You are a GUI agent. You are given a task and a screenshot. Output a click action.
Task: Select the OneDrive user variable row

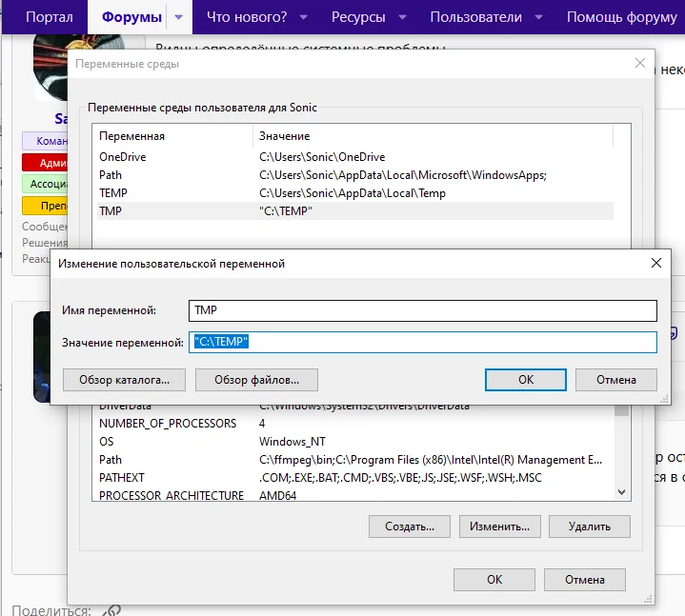[x=123, y=157]
